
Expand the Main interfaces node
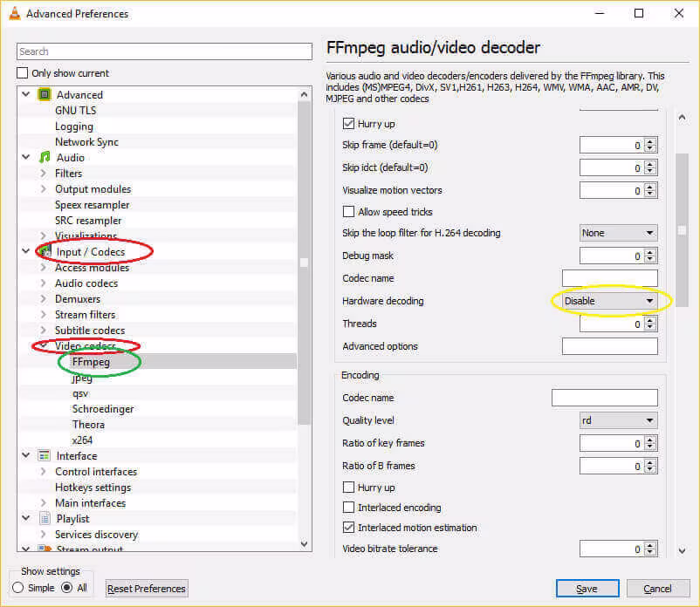(44, 502)
